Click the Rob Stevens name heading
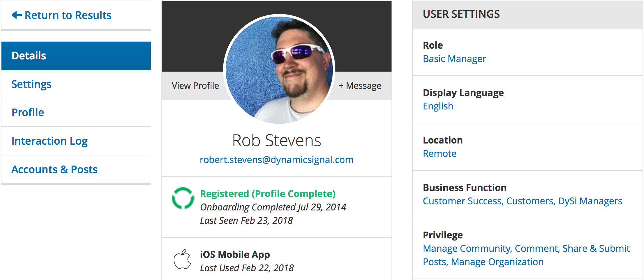The height and width of the screenshot is (280, 644). pyautogui.click(x=277, y=141)
